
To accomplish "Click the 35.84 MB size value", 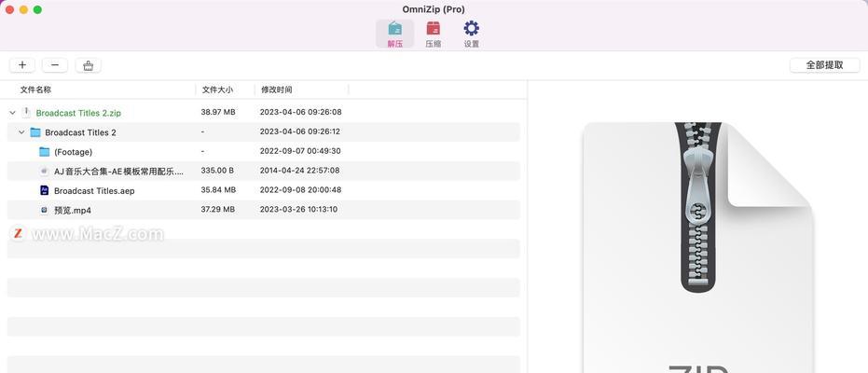I will point(218,190).
